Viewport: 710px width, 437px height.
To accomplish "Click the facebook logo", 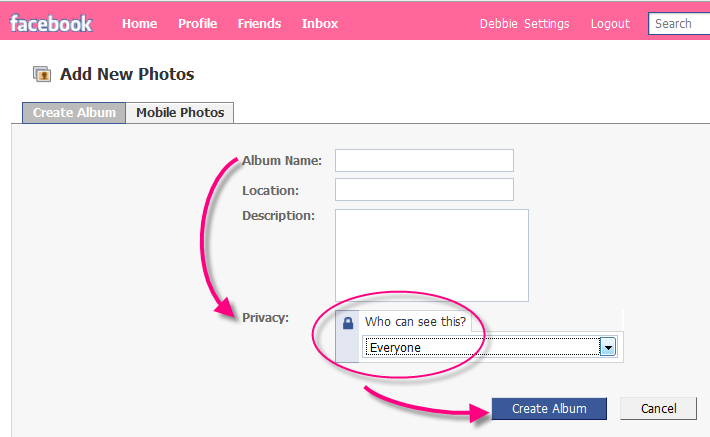I will [51, 22].
